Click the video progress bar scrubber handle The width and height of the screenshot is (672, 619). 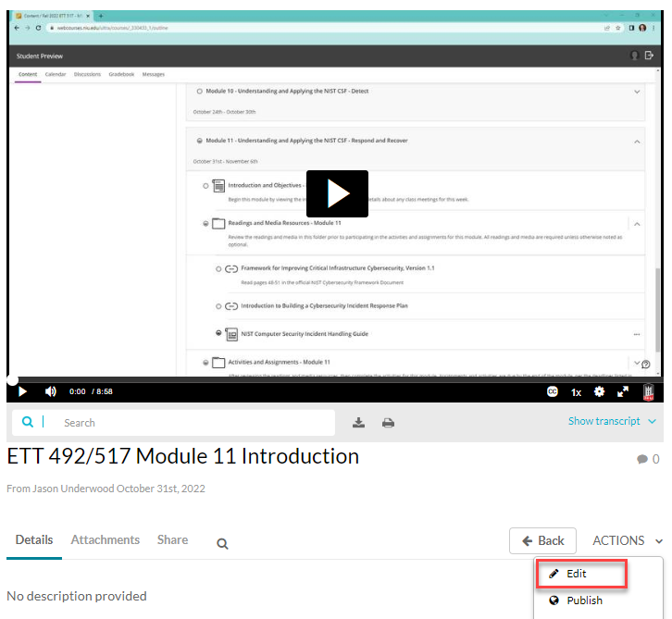click(x=12, y=379)
